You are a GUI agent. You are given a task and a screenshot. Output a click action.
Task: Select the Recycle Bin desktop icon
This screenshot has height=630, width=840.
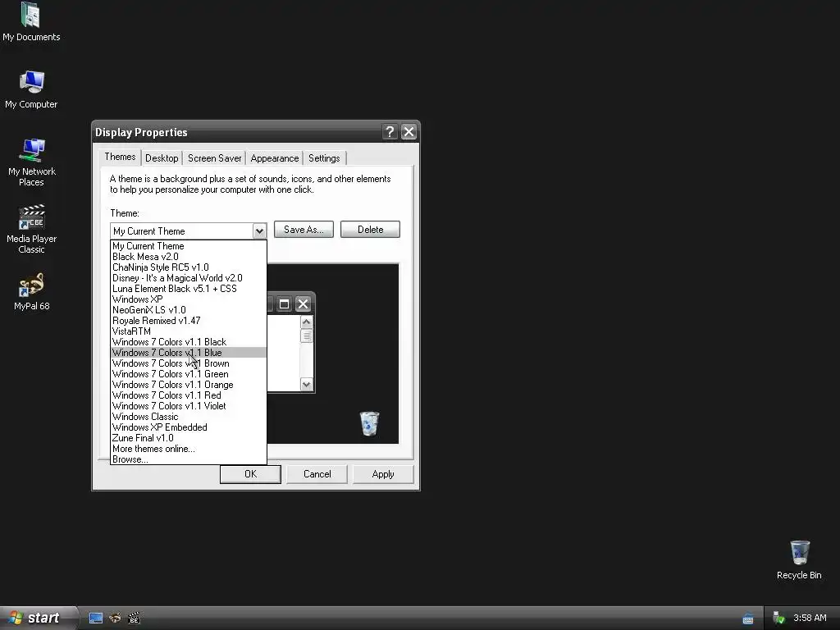click(799, 559)
